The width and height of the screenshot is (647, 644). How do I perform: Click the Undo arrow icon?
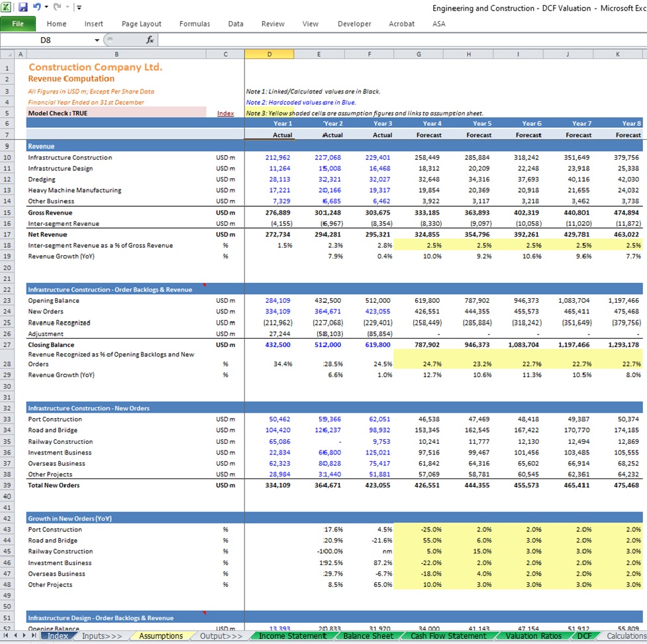tap(36, 7)
